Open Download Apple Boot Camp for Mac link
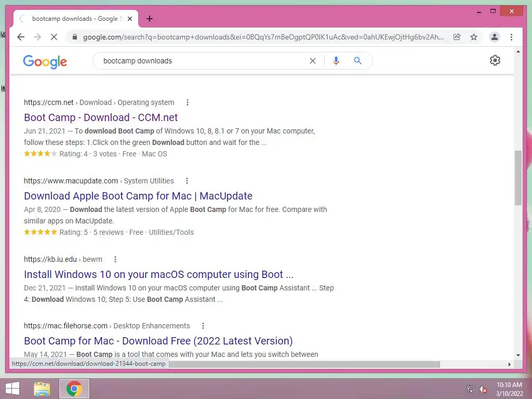 [138, 196]
